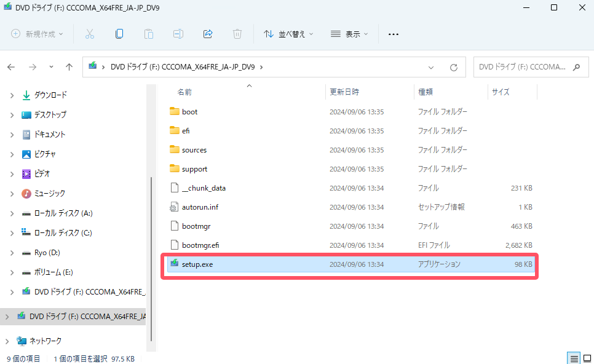594x364 pixels.
Task: Expand the ローカル ディスク (C:) node
Action: click(12, 233)
